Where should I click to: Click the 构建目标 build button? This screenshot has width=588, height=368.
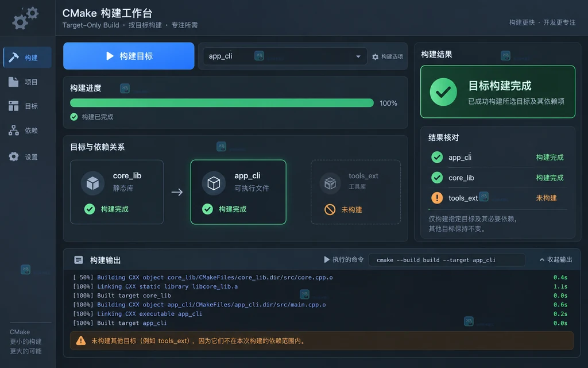pos(129,56)
